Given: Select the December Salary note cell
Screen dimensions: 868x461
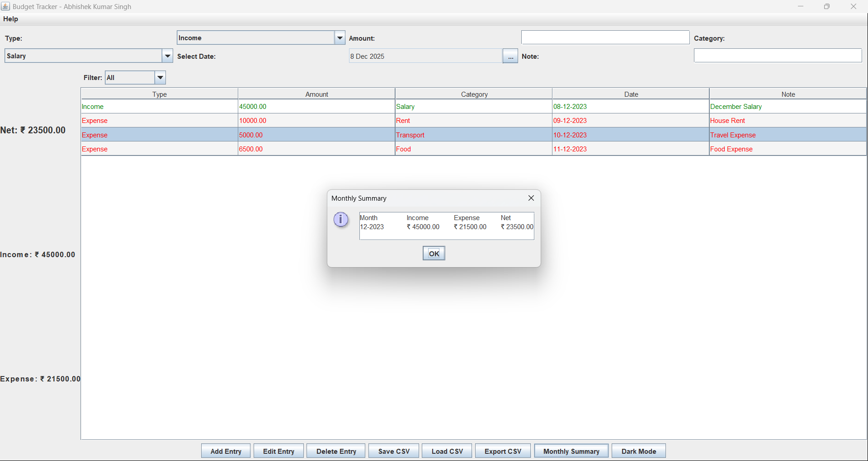Looking at the screenshot, I should tap(788, 107).
